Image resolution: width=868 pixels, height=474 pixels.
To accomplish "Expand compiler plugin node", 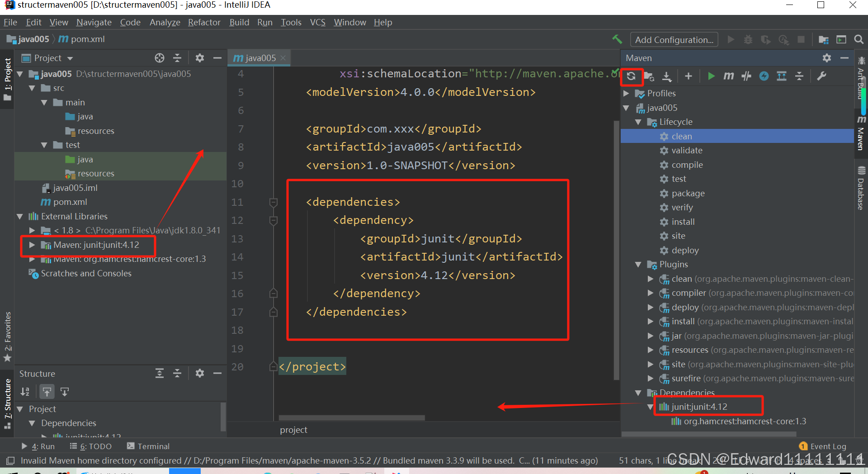I will point(651,293).
